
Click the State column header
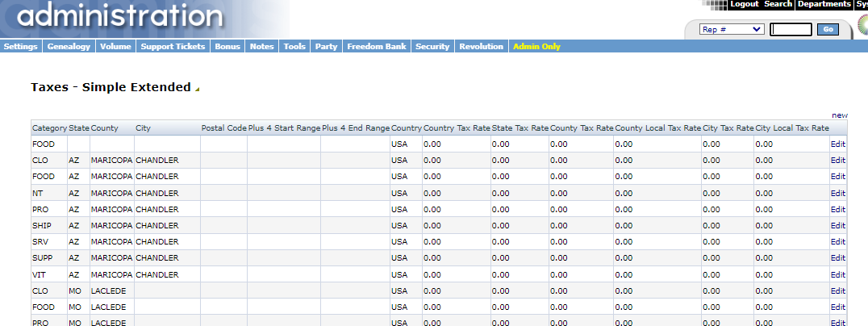click(78, 127)
